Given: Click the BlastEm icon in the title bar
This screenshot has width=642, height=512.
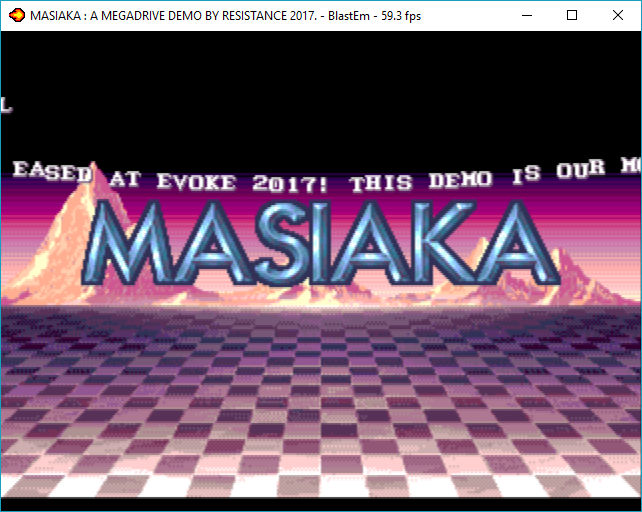Looking at the screenshot, I should 17,16.
